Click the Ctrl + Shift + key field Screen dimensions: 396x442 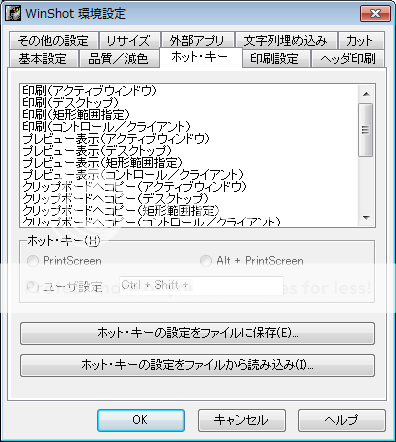coord(201,285)
